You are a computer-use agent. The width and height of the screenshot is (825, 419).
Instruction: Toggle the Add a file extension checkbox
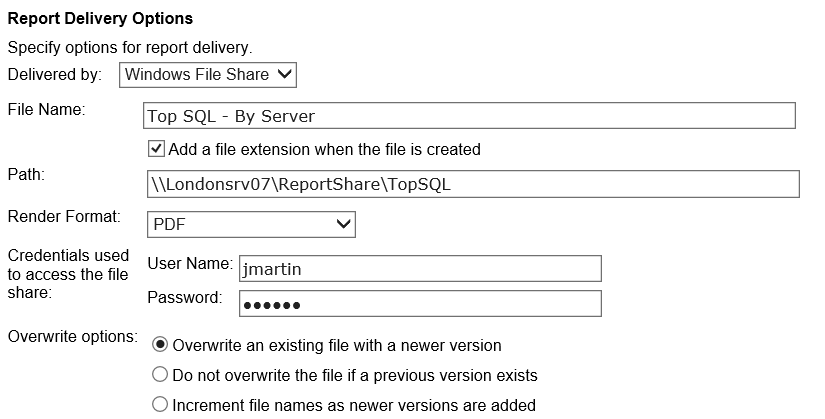[156, 149]
